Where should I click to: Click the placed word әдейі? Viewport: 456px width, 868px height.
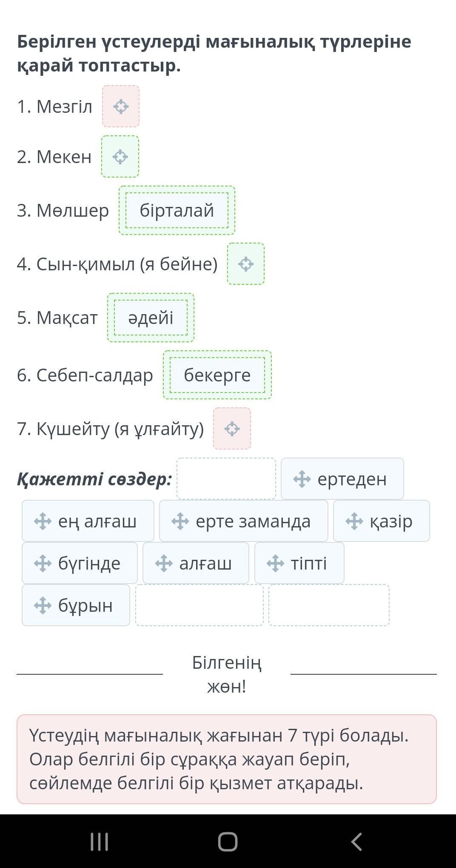pyautogui.click(x=151, y=318)
